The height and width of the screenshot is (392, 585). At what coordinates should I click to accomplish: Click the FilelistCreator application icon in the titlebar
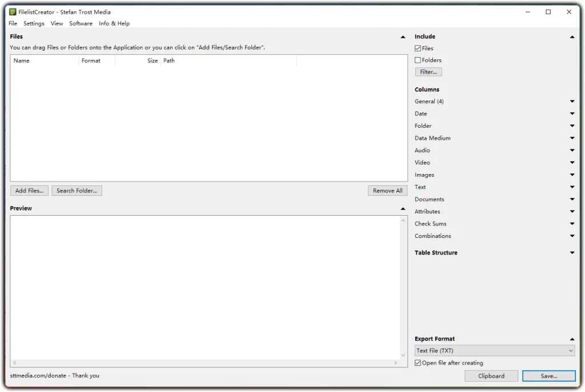pyautogui.click(x=13, y=11)
